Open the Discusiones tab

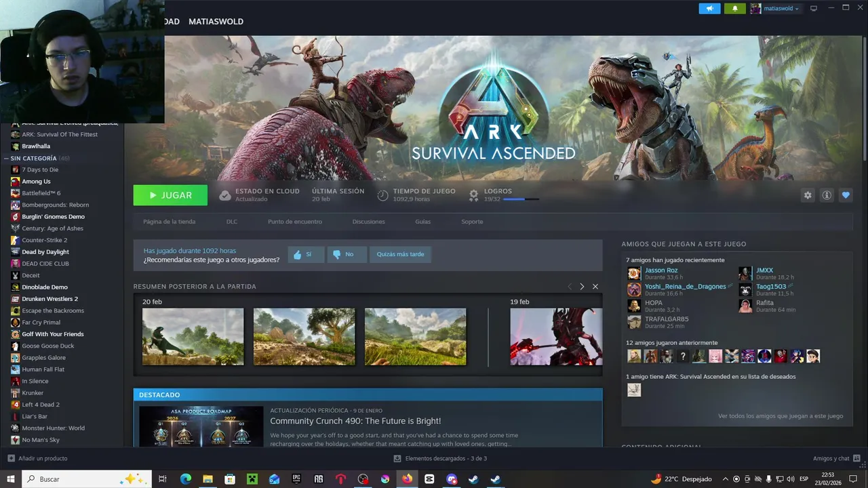point(368,222)
